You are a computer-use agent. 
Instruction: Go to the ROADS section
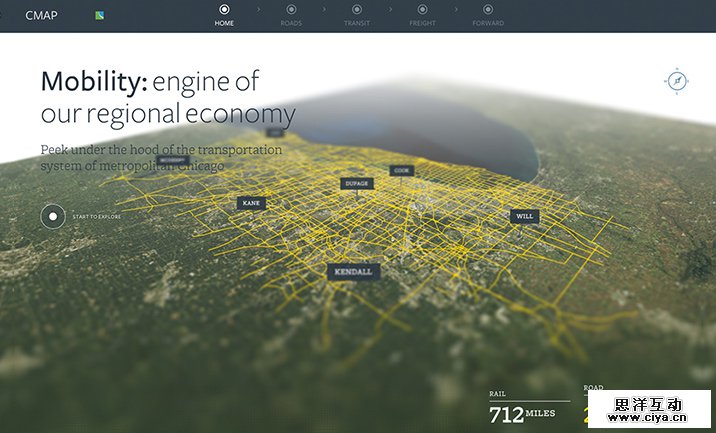(291, 15)
